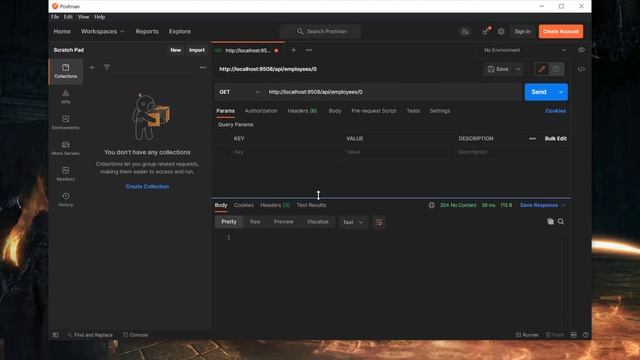Click the Create Collection link

[x=147, y=186]
